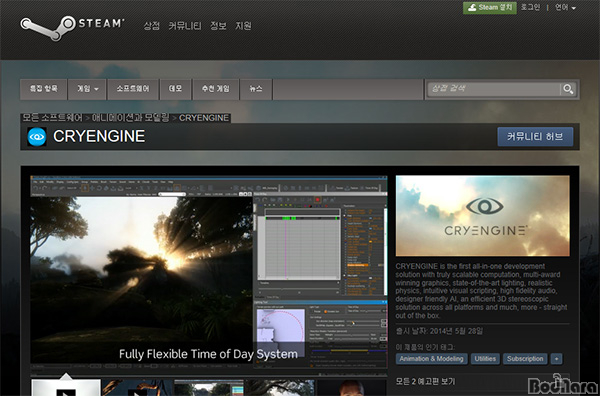Open the 커뮤니티 허브 button
Screen dimensions: 600x396
tap(535, 137)
